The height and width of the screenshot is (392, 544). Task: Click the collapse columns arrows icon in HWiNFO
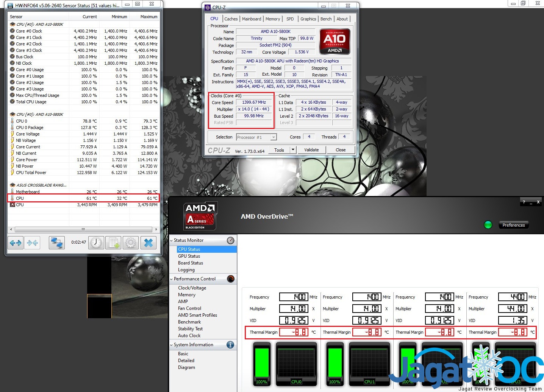click(x=32, y=243)
